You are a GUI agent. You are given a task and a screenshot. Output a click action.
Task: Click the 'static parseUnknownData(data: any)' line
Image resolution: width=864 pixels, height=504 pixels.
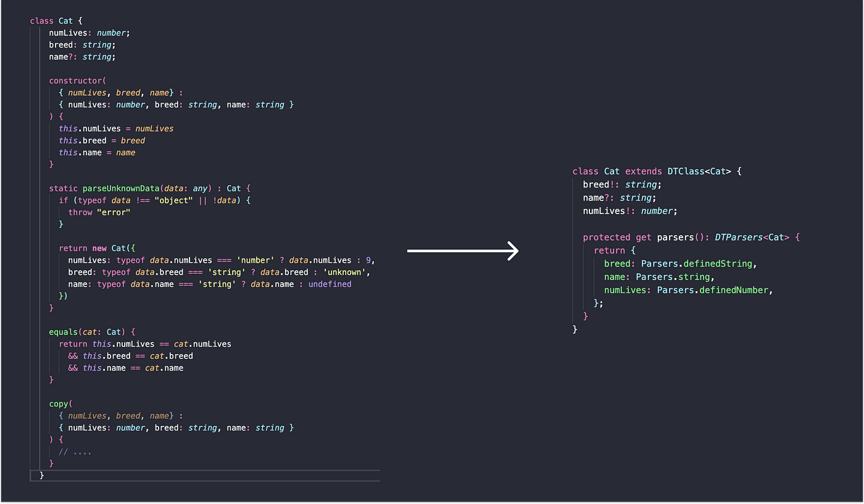point(150,188)
